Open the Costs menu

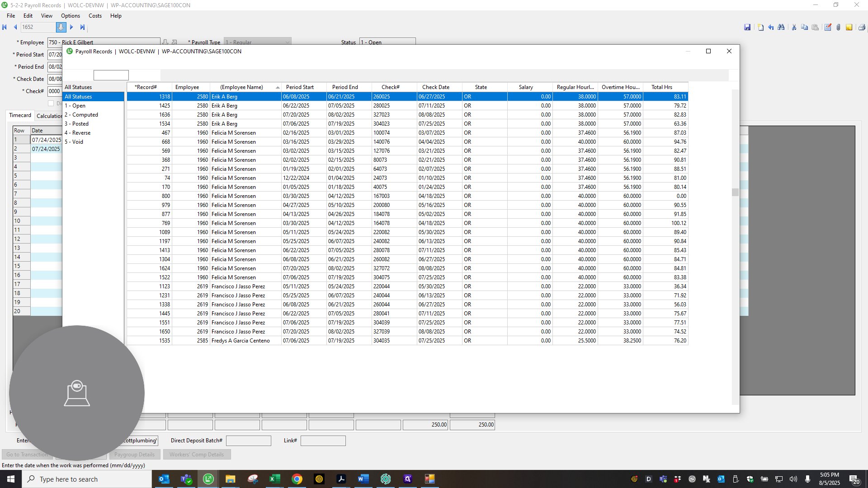tap(95, 16)
